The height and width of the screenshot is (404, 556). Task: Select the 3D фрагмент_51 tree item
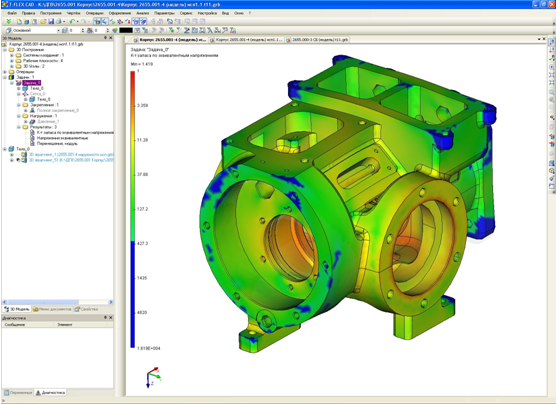pyautogui.click(x=71, y=160)
